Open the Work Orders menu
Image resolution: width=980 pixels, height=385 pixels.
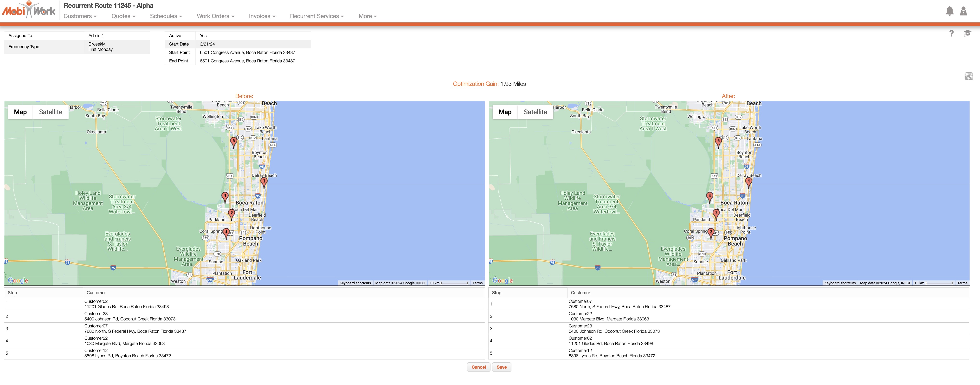point(215,16)
